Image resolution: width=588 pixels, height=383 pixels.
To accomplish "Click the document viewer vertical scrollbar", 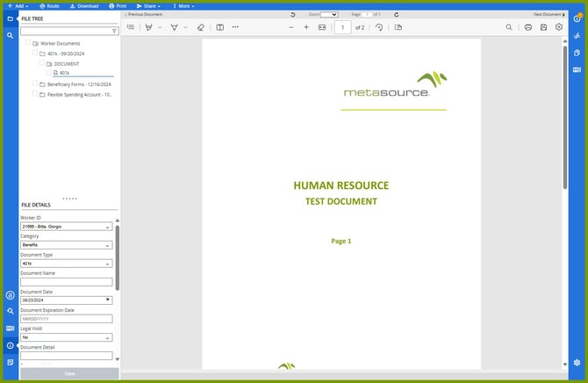I will 565,117.
